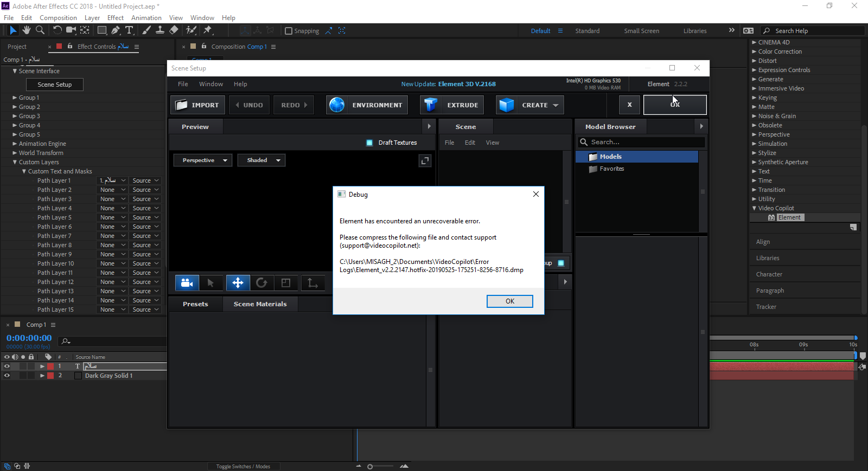Click the scale gizmo icon in Element preview
The width and height of the screenshot is (868, 471).
coord(286,283)
